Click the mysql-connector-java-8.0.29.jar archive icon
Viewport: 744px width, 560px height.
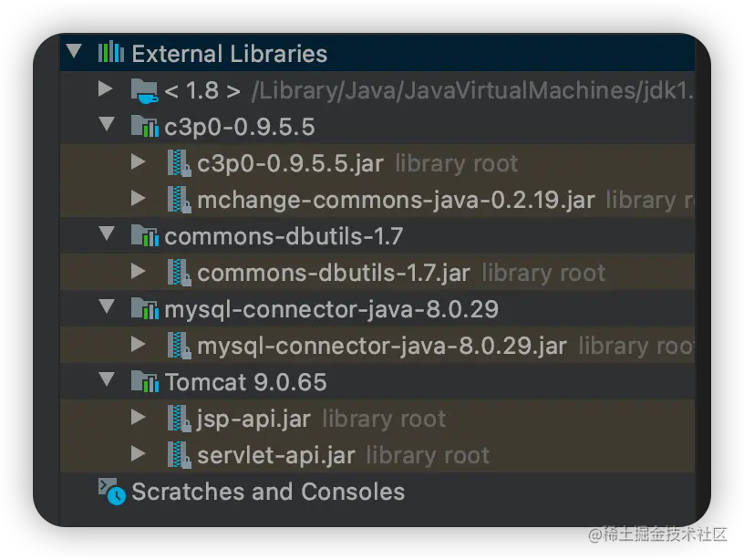click(x=179, y=346)
